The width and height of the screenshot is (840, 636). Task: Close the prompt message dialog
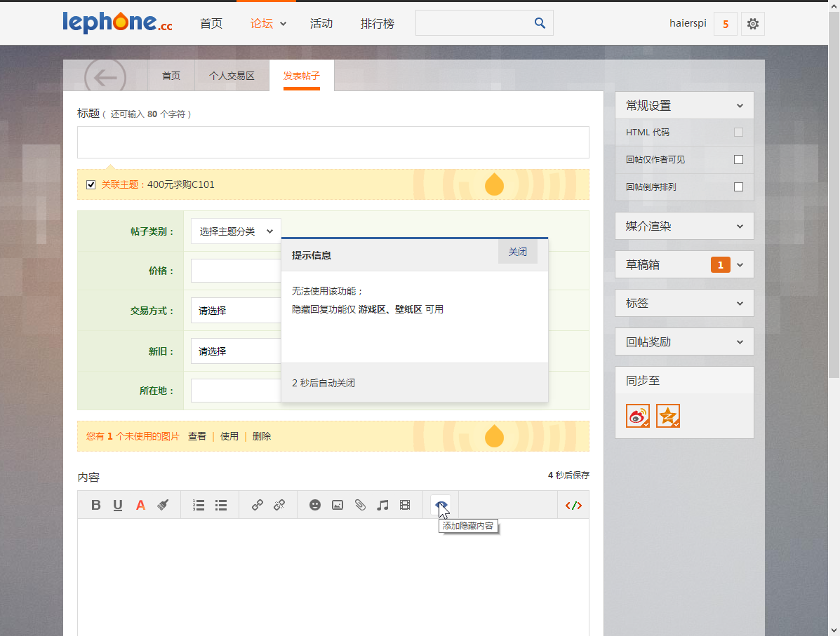click(518, 252)
